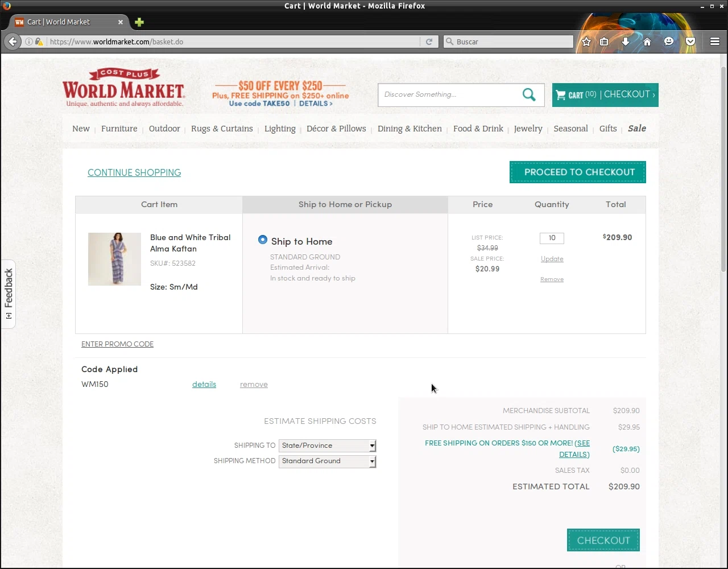Click the cart icon with 10 items

coord(576,95)
